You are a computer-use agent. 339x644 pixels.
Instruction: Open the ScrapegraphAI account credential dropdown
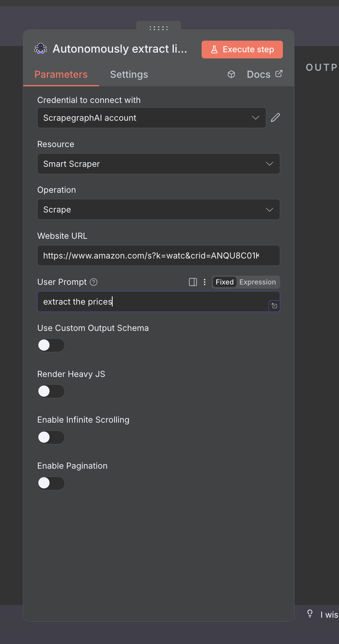pyautogui.click(x=151, y=118)
